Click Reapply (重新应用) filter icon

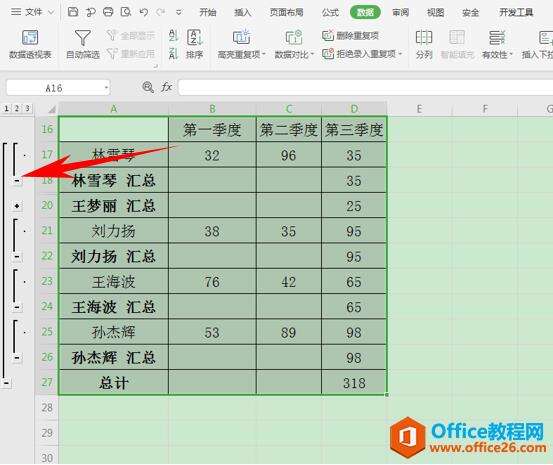click(111, 54)
